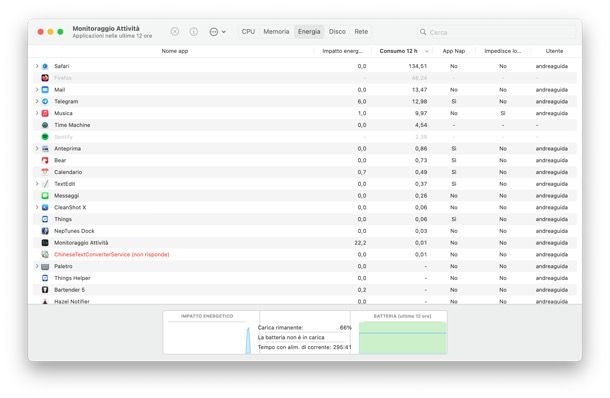
Task: Click the Messaggi app icon
Action: tap(45, 196)
